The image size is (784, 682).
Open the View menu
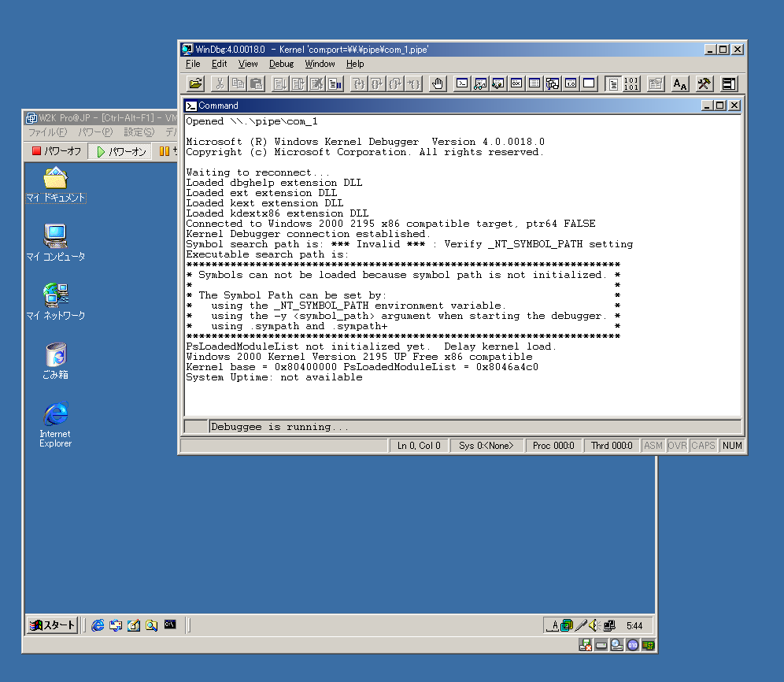[248, 64]
